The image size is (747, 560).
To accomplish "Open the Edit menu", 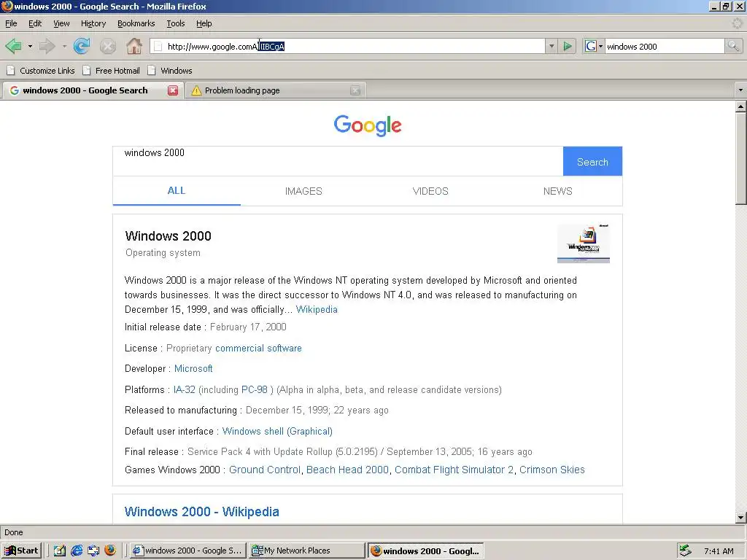I will pyautogui.click(x=35, y=23).
